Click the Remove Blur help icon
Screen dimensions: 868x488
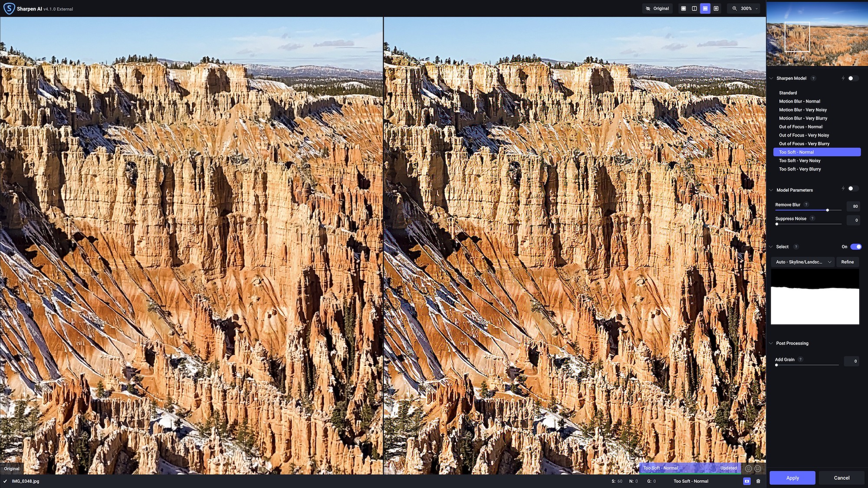pyautogui.click(x=806, y=205)
